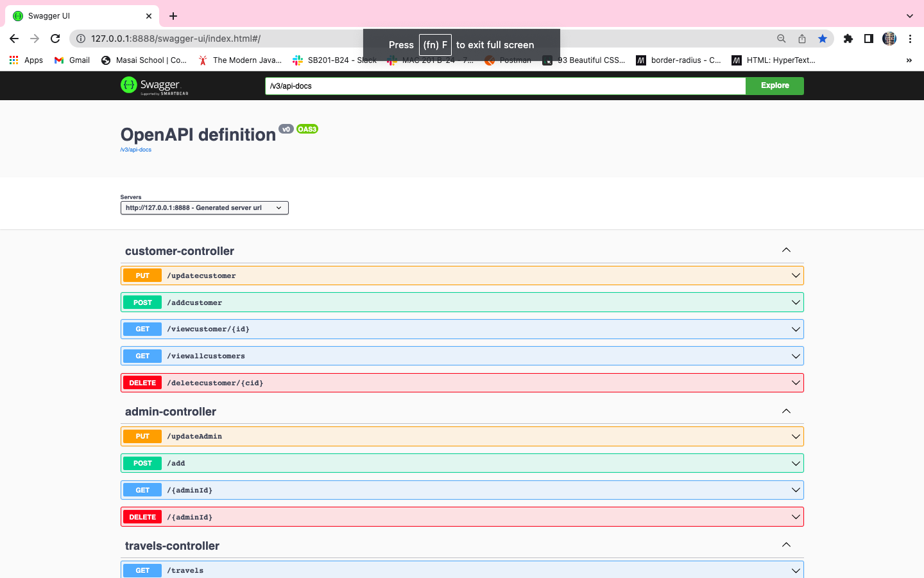Expand the DELETE /deletecustomer/{cid} operation
924x578 pixels.
click(461, 383)
